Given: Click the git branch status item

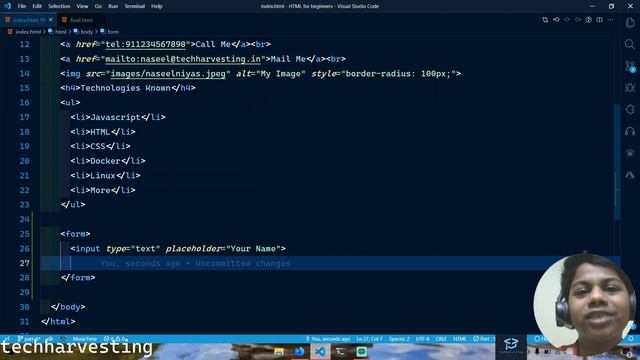Looking at the screenshot, I should click(29, 339).
